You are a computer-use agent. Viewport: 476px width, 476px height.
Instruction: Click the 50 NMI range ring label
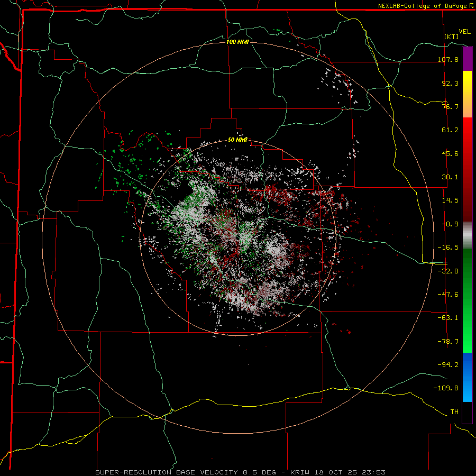(x=237, y=140)
